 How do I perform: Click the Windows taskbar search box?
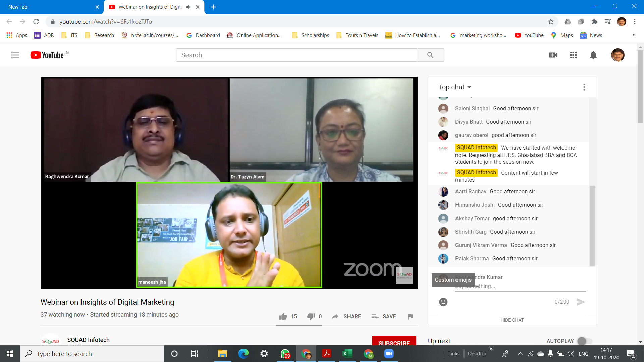[92, 354]
